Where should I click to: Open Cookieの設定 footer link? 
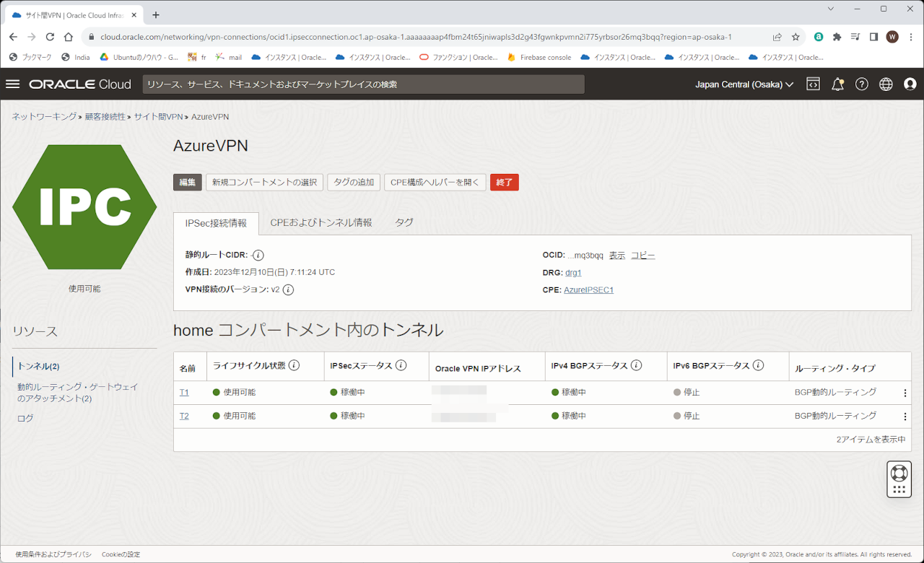121,554
